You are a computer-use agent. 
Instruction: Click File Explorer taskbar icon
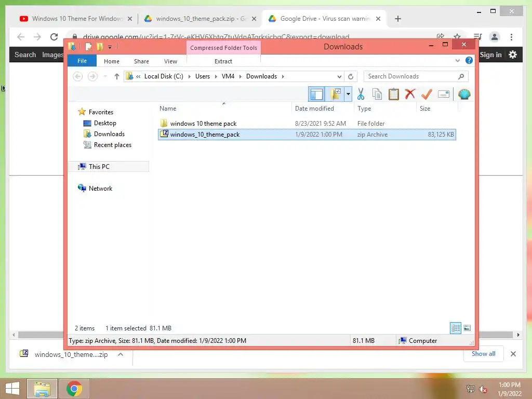(42, 389)
